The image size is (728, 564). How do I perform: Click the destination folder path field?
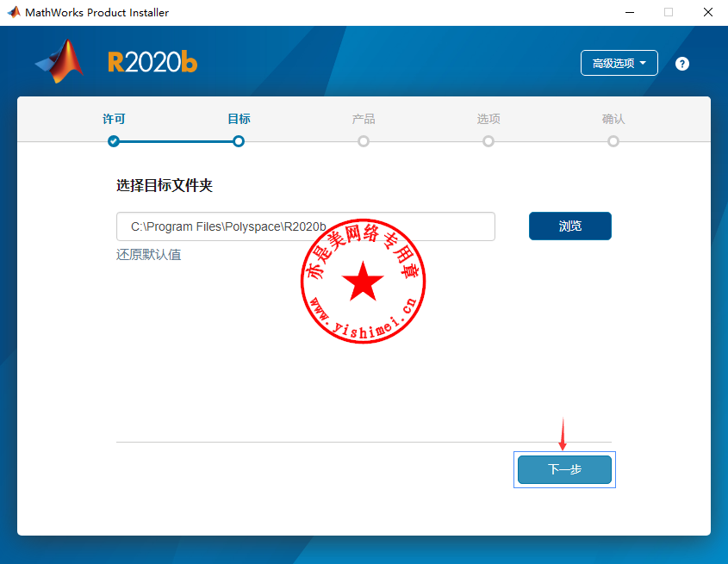[306, 226]
